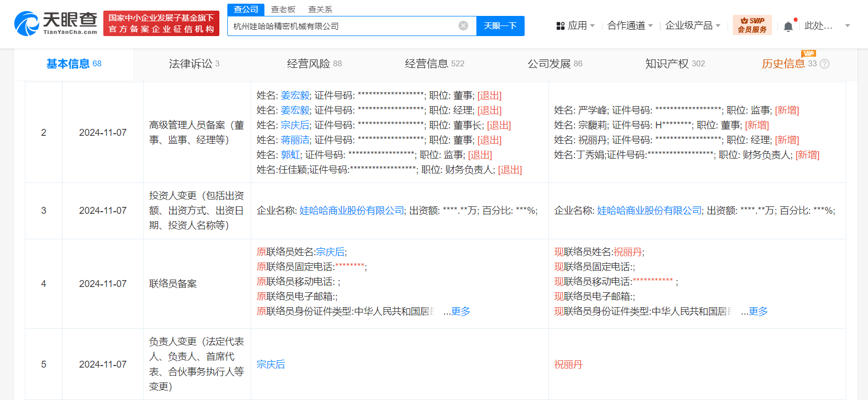Expand the 合作通道 dropdown
Screen dimensions: 868x400
coord(630,25)
